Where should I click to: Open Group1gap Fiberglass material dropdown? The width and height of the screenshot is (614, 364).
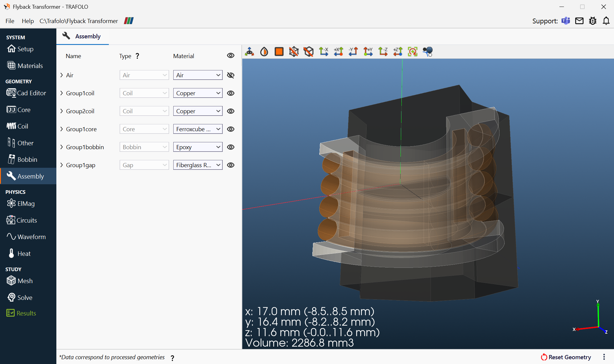coord(198,165)
